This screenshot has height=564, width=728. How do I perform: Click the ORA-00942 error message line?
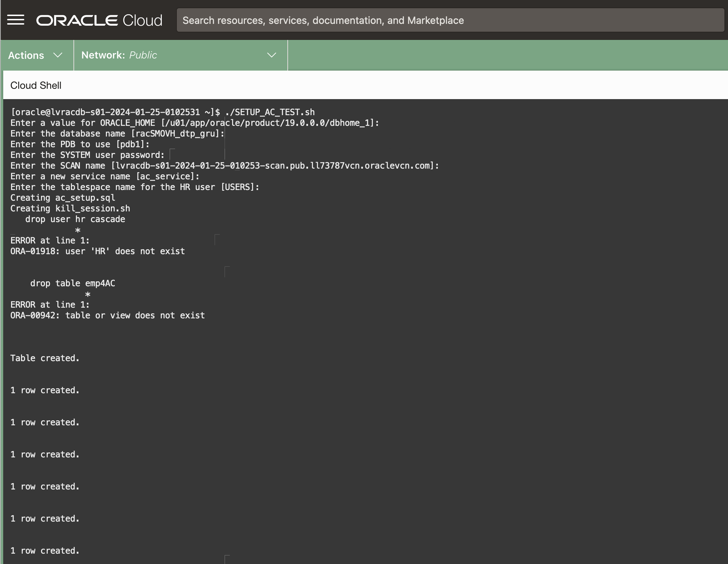click(107, 316)
